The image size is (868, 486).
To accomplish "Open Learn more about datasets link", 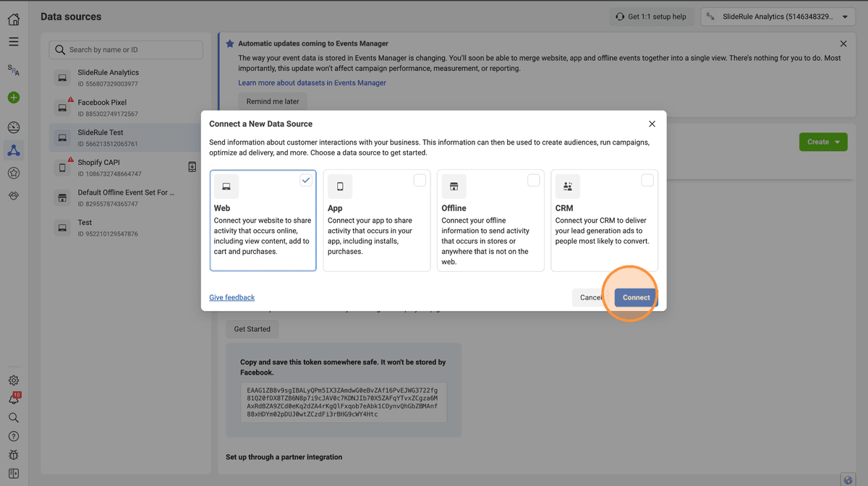I will point(312,83).
